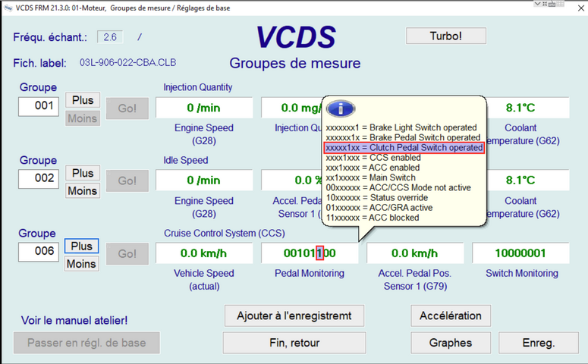The width and height of the screenshot is (588, 364).
Task: Click group 006 Vehicle Speed value 0.0 km/h
Action: (x=204, y=253)
